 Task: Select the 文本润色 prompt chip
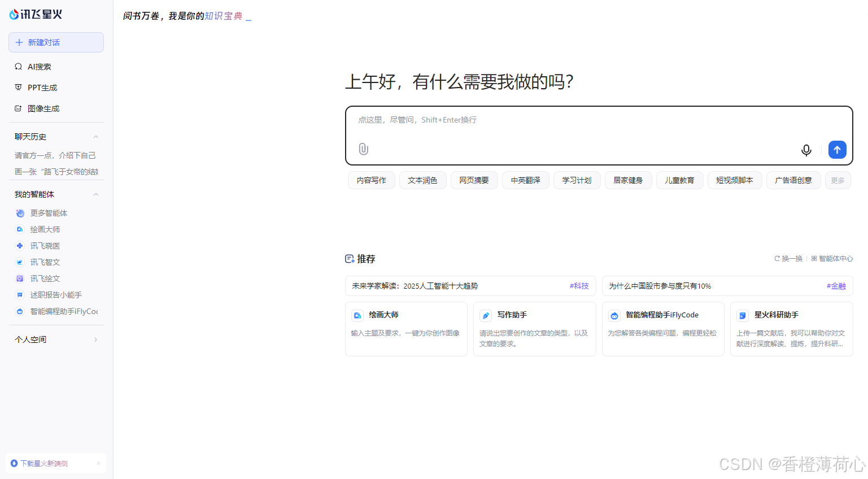423,180
